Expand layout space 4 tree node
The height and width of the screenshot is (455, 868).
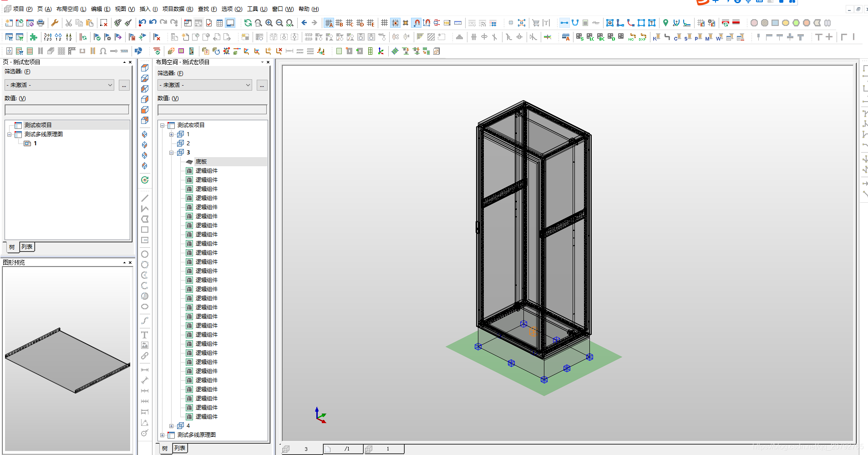(x=172, y=426)
